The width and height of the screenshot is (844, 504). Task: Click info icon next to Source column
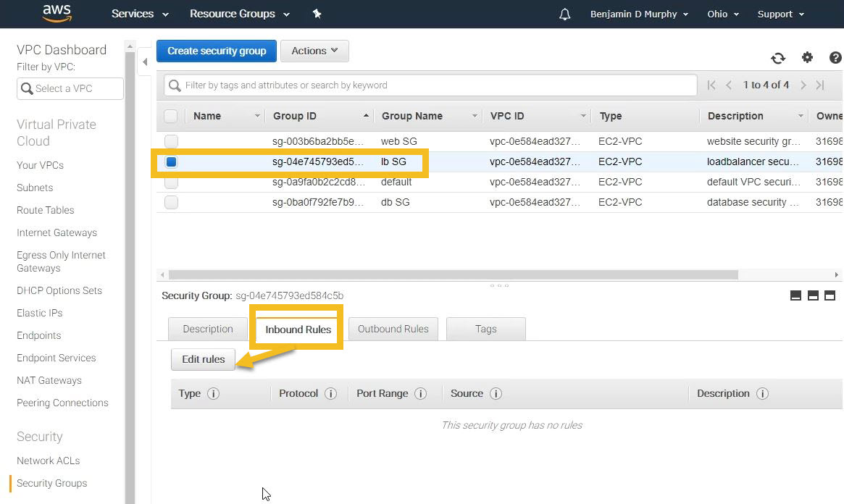point(496,394)
